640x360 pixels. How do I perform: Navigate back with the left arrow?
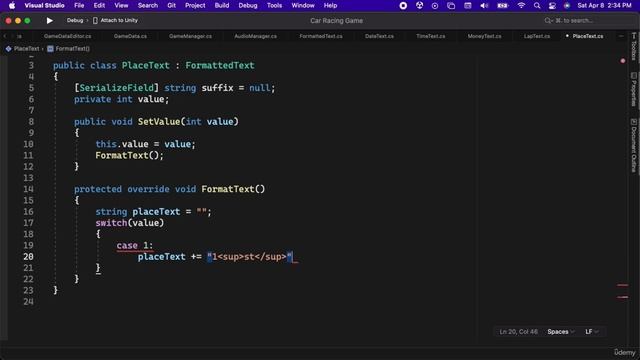(x=5, y=36)
